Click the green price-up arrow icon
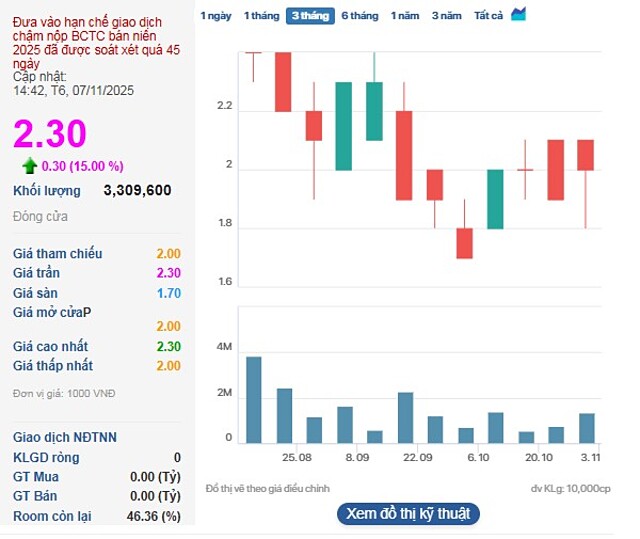The image size is (640, 539). pyautogui.click(x=30, y=165)
